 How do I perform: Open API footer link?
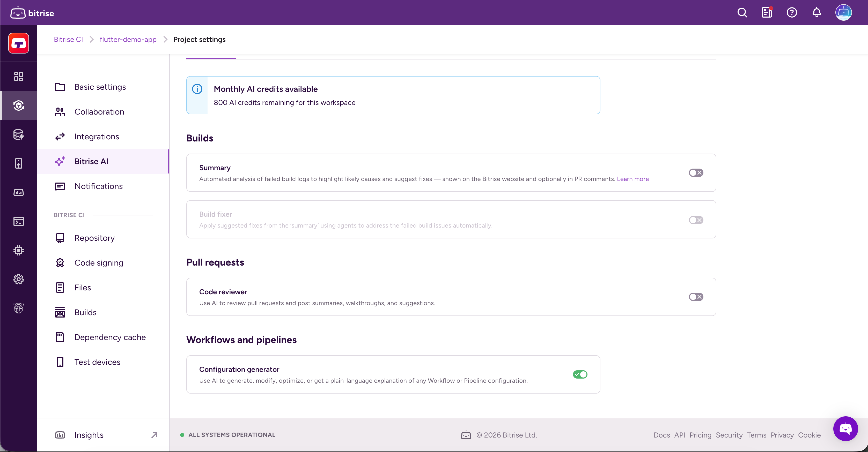pyautogui.click(x=679, y=435)
